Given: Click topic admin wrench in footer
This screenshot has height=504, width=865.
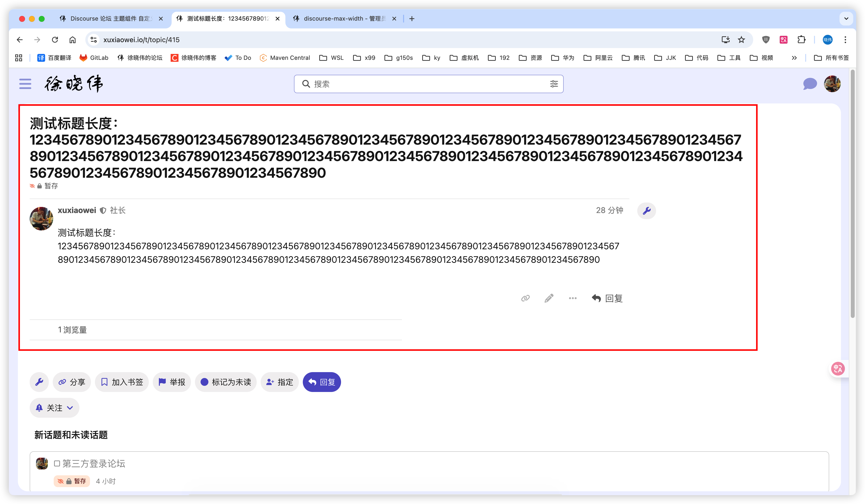Looking at the screenshot, I should coord(39,382).
